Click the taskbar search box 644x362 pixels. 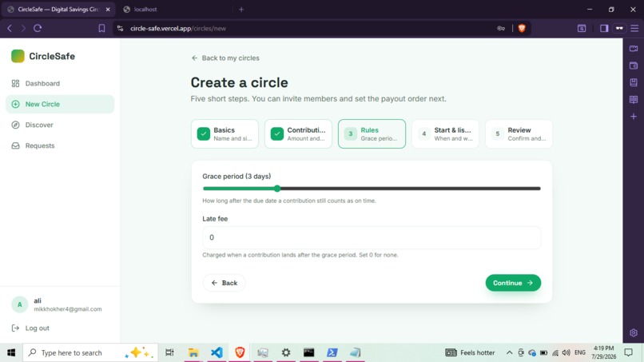90,352
